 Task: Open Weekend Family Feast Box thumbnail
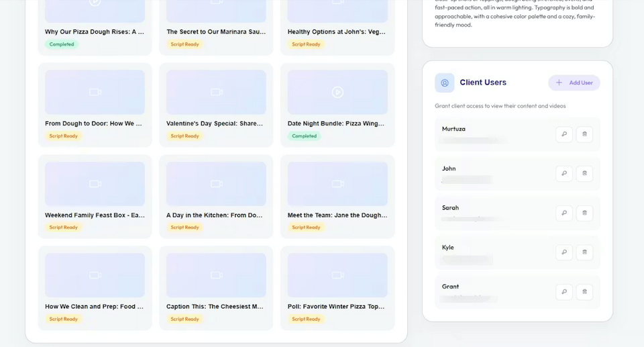point(95,184)
